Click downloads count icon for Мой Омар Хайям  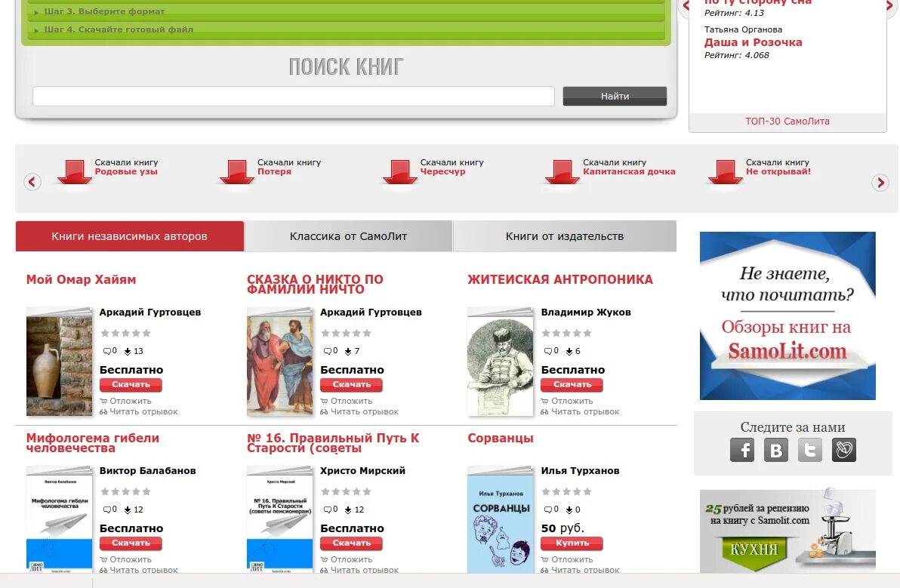tap(128, 351)
